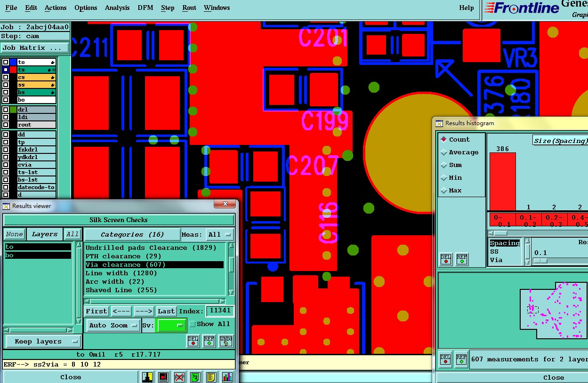Open the DFM menu
Viewport: 588px width, 383px height.
pos(145,8)
